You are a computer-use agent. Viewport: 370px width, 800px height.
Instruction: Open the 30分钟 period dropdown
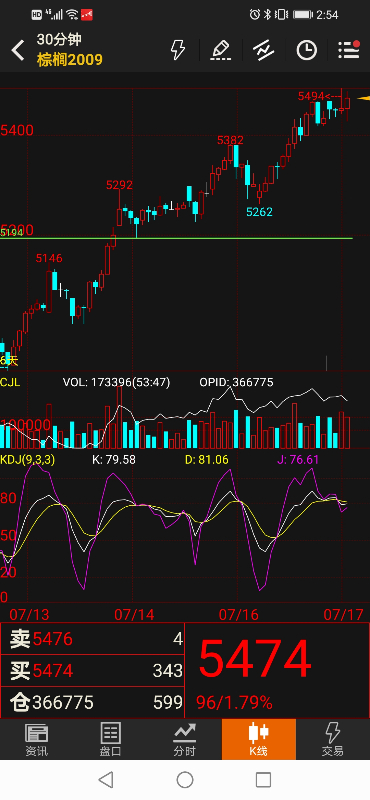click(x=59, y=40)
